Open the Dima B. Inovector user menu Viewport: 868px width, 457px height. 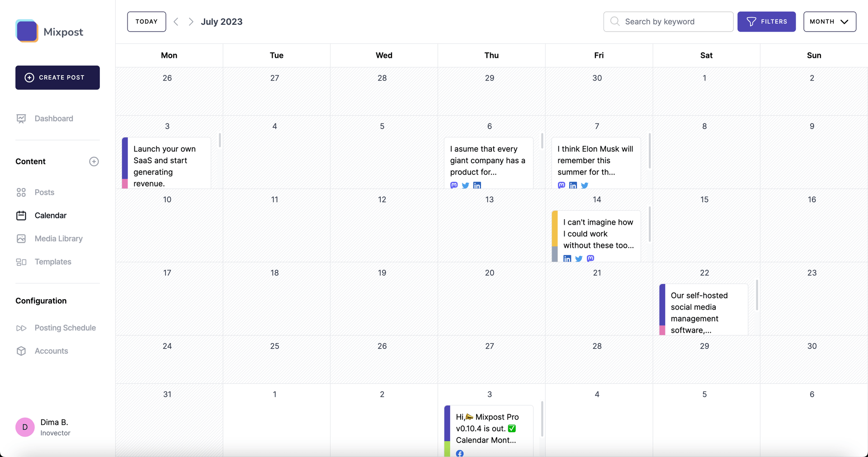(43, 427)
